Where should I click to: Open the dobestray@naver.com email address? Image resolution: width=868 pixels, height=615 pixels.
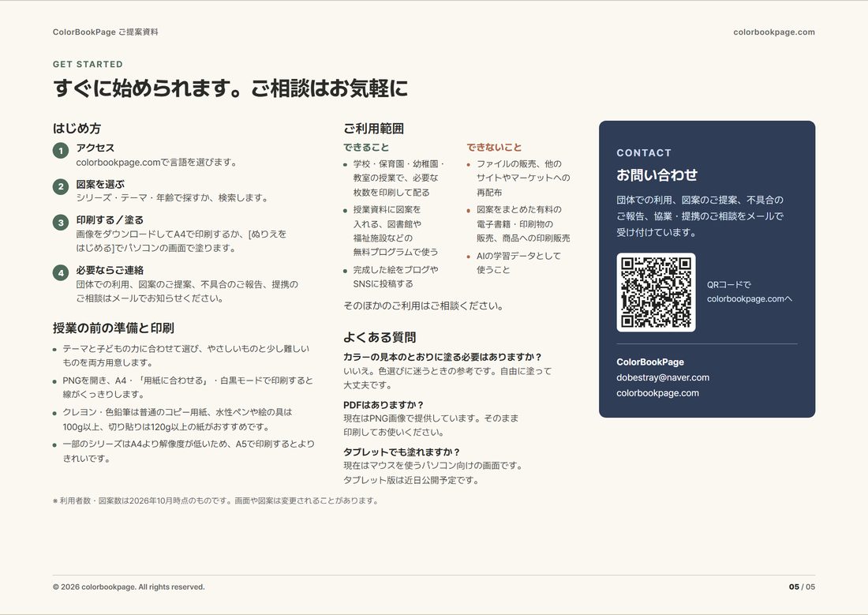663,377
